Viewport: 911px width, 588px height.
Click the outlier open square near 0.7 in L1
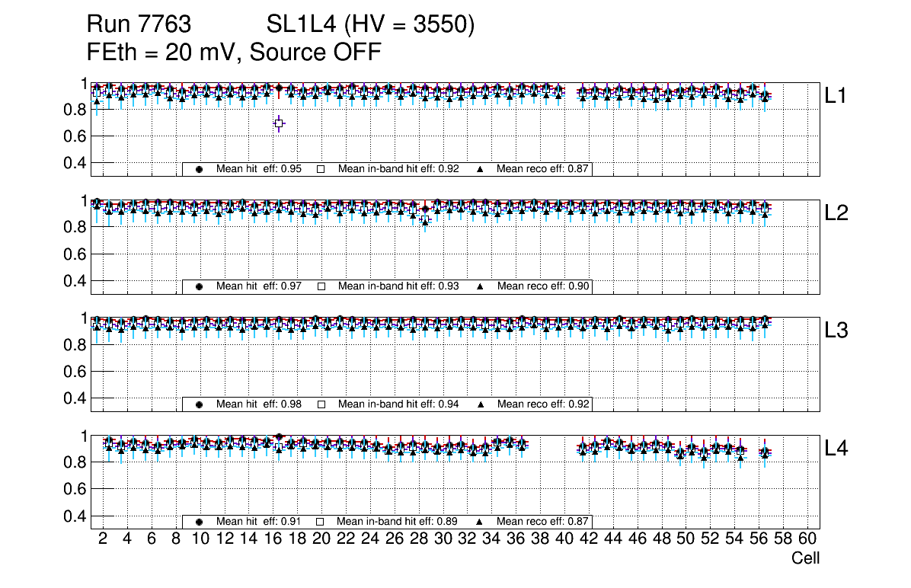tap(279, 123)
